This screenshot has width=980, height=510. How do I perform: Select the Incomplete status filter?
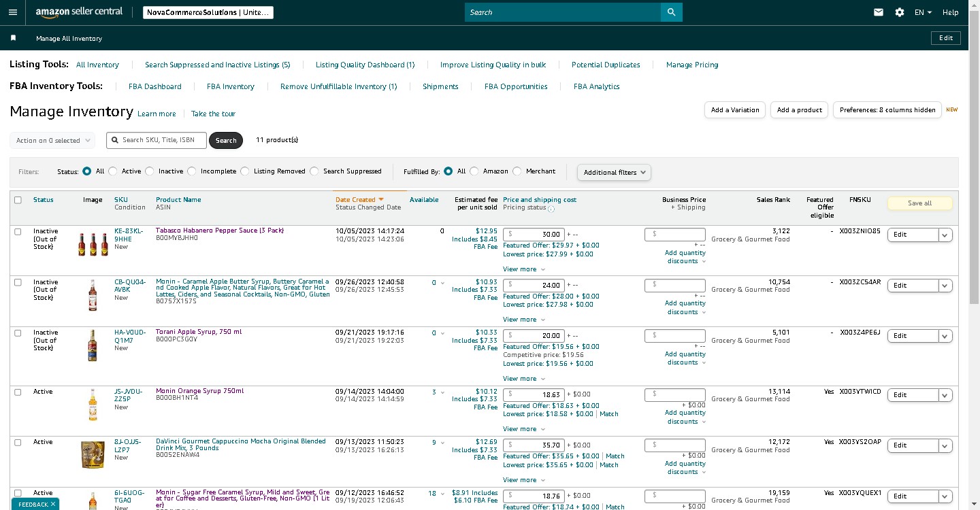pos(192,171)
